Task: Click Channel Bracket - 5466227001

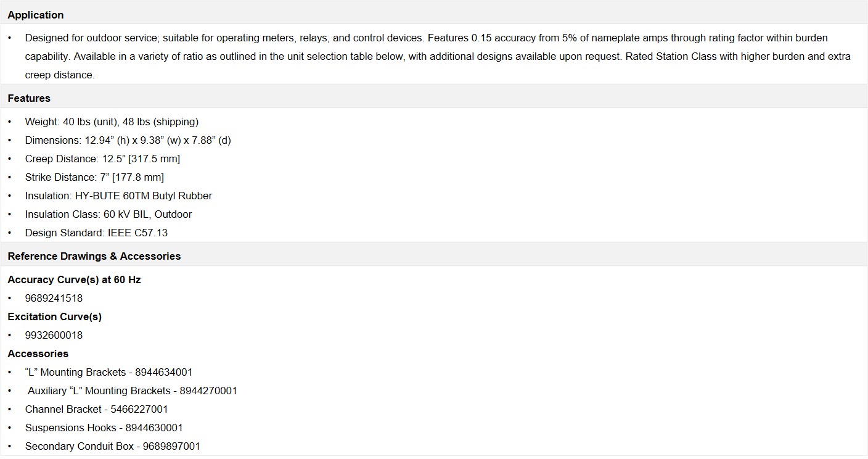Action: (96, 409)
